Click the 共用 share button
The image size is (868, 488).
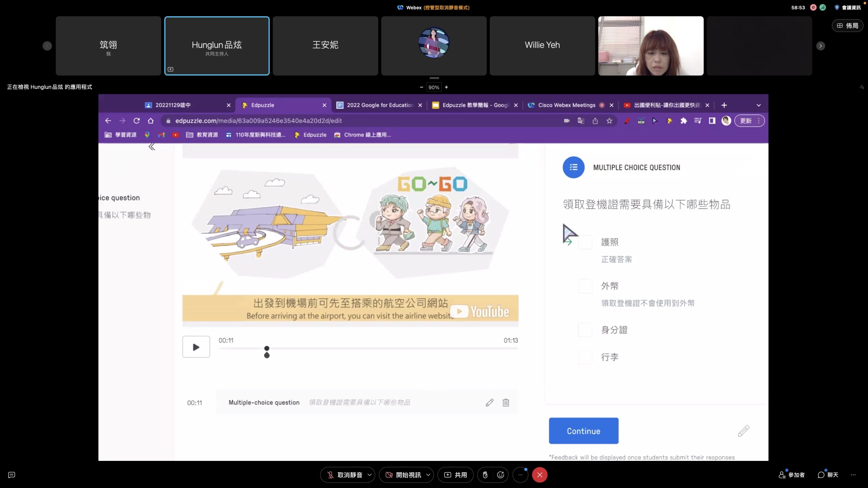tap(456, 475)
